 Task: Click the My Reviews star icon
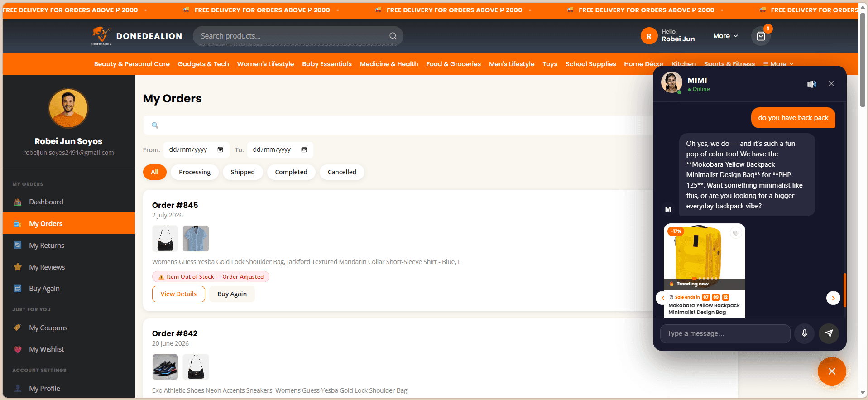tap(18, 267)
